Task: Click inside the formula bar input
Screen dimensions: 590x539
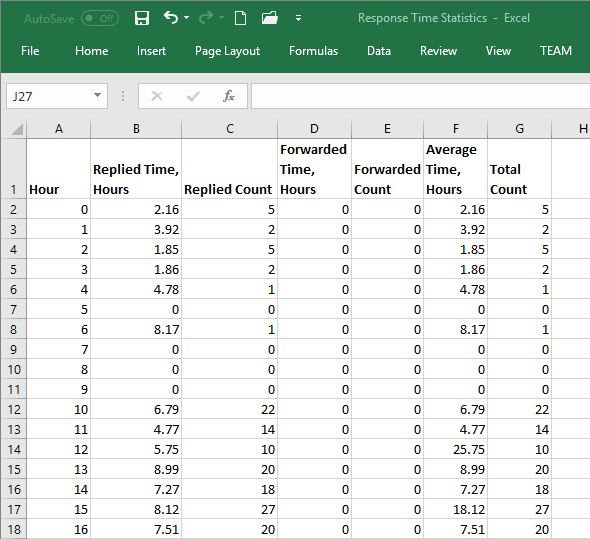Action: point(420,96)
